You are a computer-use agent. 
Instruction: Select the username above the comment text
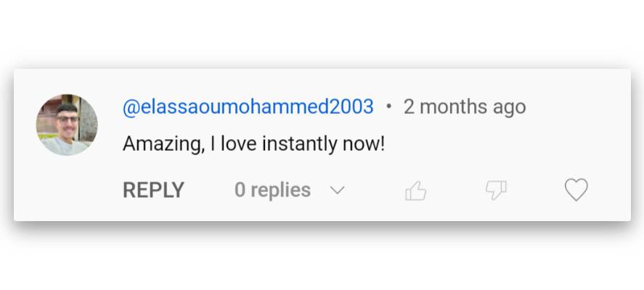click(x=248, y=107)
